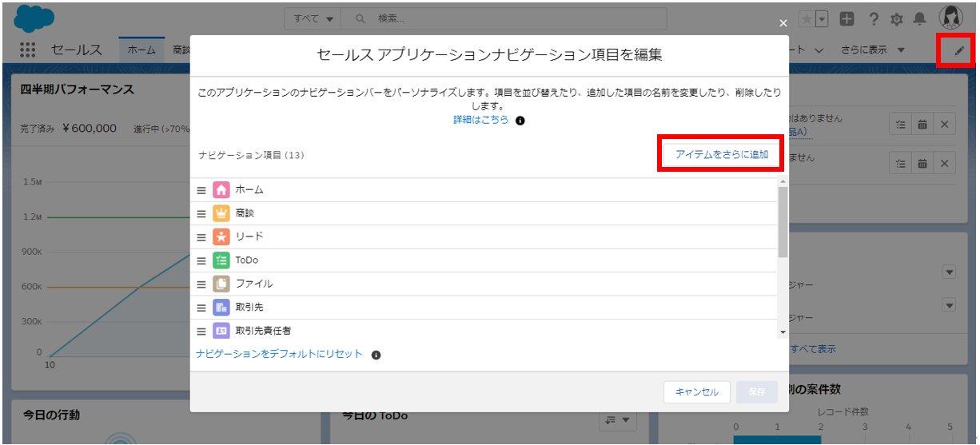Click the global create plus icon

coord(848,18)
